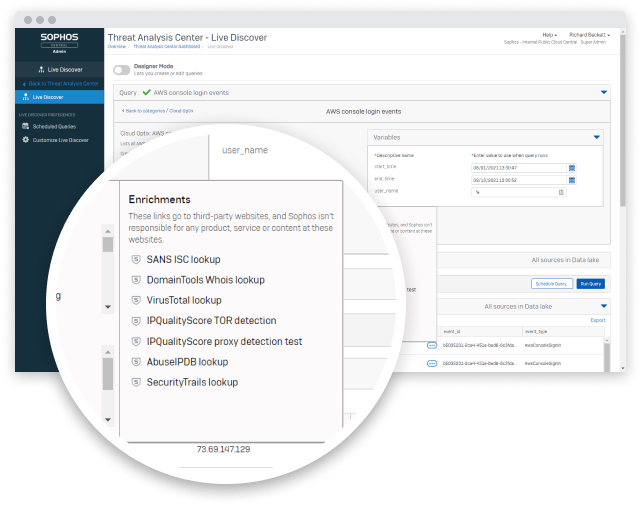Open the DomainTools Whois lookup link

[205, 280]
